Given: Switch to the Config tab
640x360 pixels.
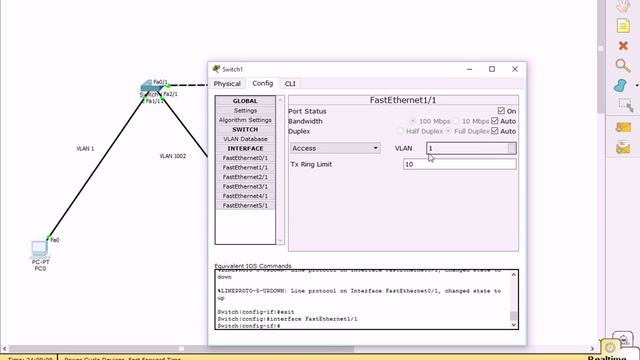Looking at the screenshot, I should [x=262, y=83].
